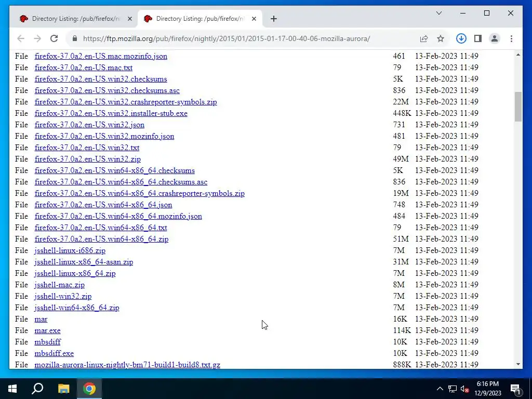The height and width of the screenshot is (399, 532).
Task: Open firefox-37.0a2.en-US.win32.txt
Action: coord(87,148)
